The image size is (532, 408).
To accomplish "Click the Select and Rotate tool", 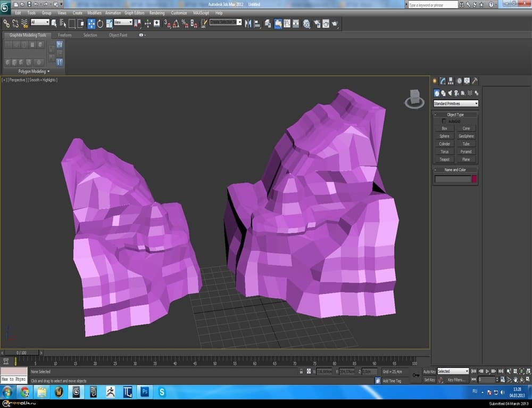I will click(x=100, y=23).
